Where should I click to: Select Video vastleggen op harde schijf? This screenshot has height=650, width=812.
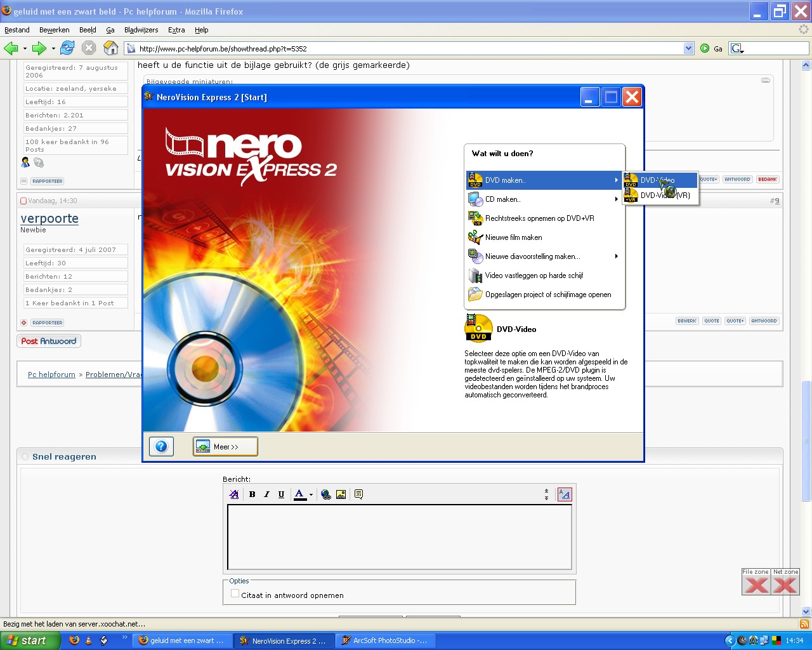point(544,275)
